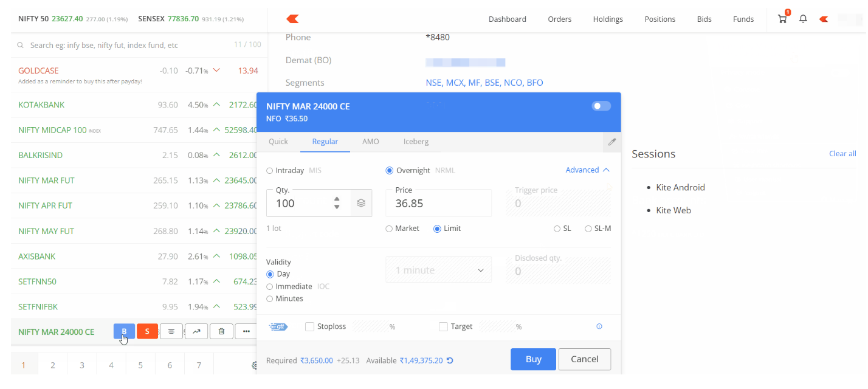Click Clear all sessions link
The width and height of the screenshot is (868, 389).
pyautogui.click(x=842, y=154)
